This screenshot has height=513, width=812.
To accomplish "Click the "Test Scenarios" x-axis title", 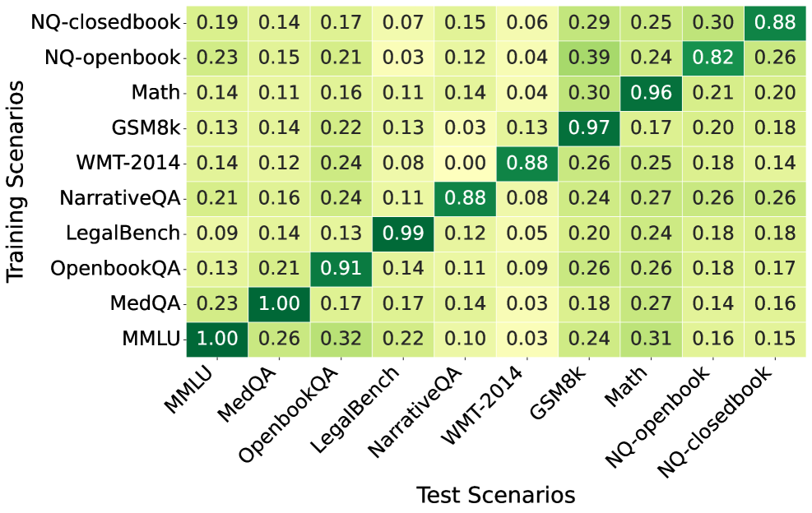I will point(495,495).
